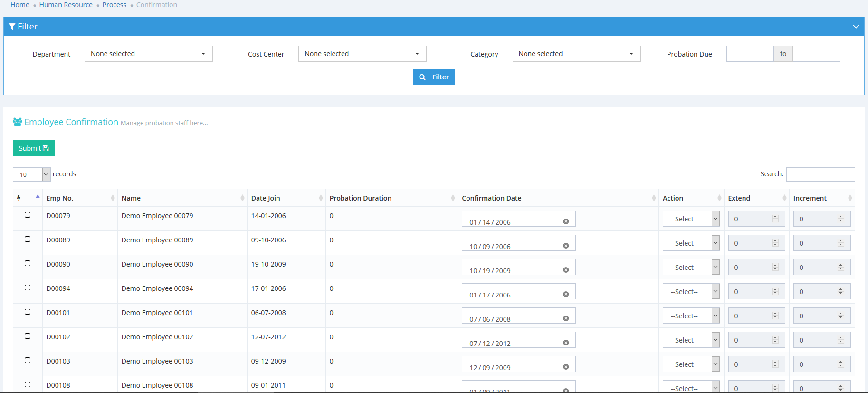
Task: Clear confirmation date for employee D00090
Action: (x=566, y=270)
